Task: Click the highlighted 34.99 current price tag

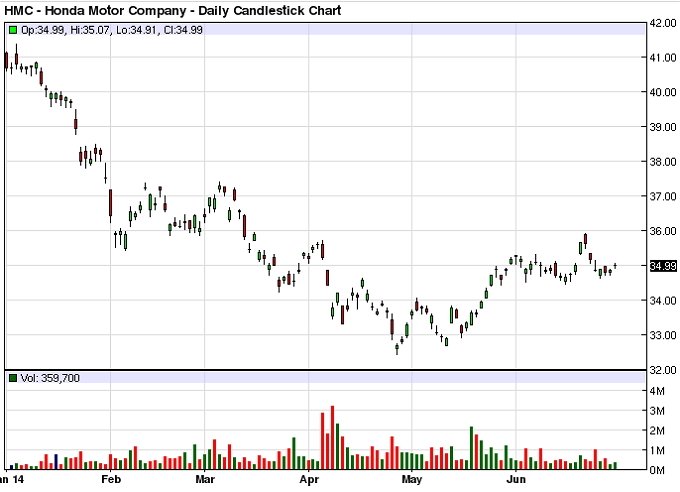Action: pos(663,266)
